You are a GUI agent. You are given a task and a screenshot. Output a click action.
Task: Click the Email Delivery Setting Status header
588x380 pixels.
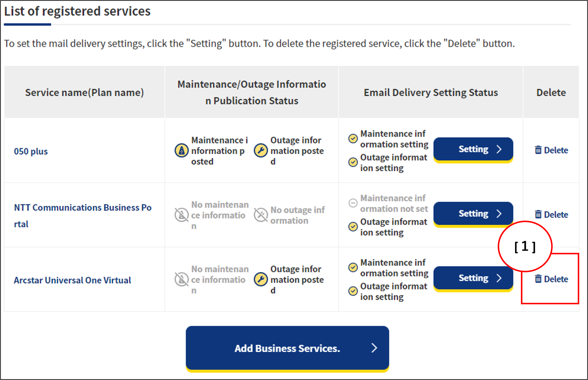click(431, 92)
